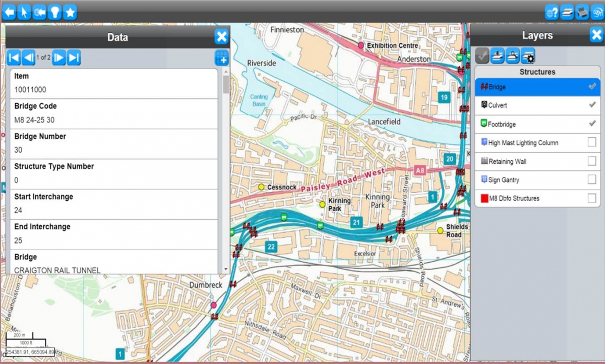Screen dimensions: 605x364
Task: Check the Sign Gantry layer box
Action: click(x=591, y=179)
